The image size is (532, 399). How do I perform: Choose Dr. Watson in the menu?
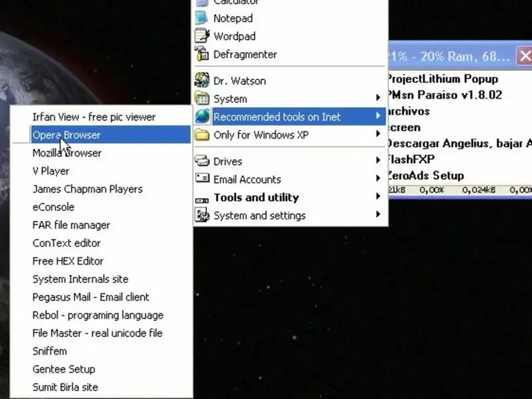point(291,80)
